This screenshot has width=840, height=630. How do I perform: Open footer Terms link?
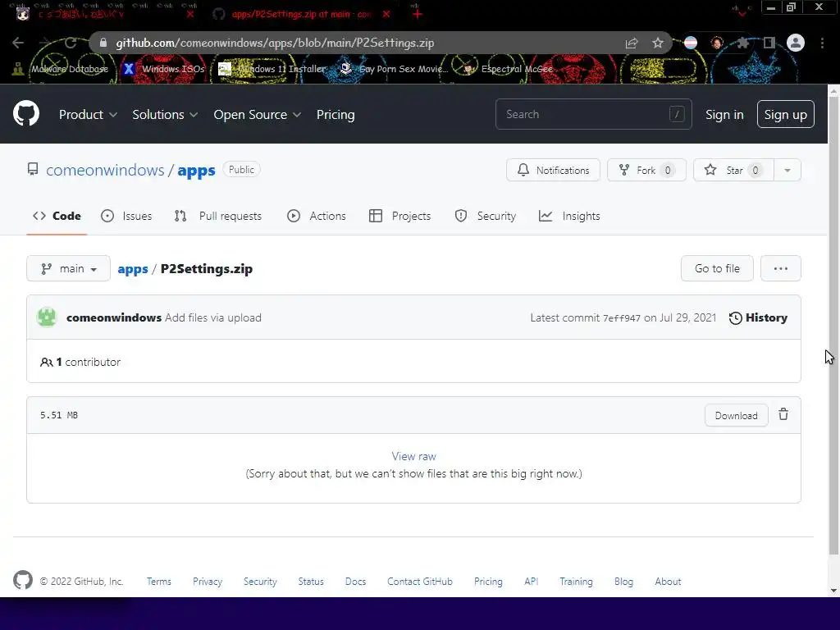[159, 582]
